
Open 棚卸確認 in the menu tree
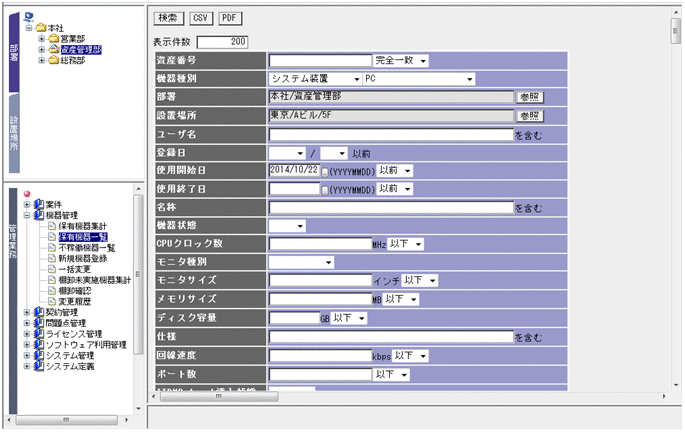tap(75, 291)
